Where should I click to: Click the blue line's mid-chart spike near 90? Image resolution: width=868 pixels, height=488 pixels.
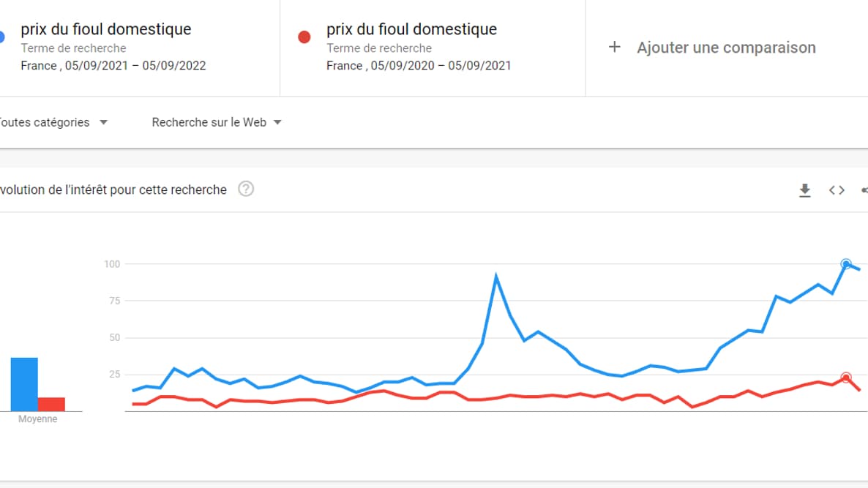(496, 277)
